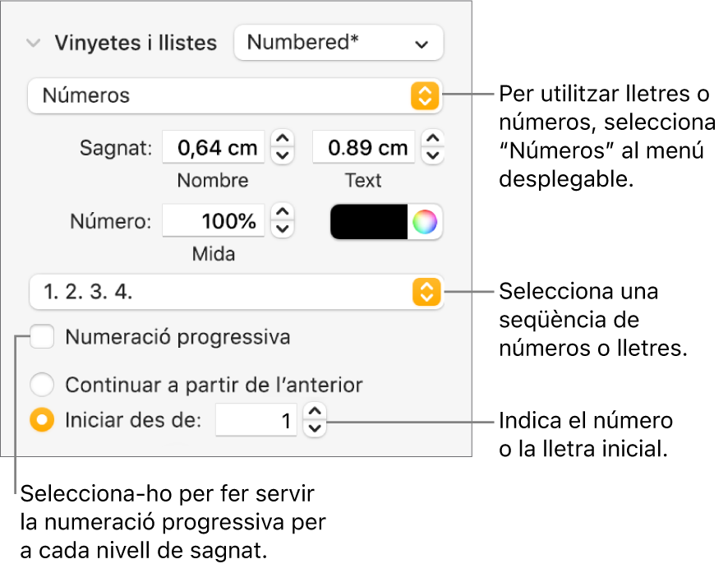Open the black number color swatch
This screenshot has height=573, width=728.
click(x=369, y=221)
